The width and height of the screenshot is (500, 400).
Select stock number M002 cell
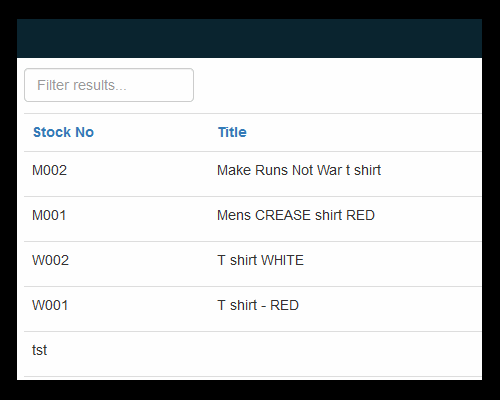coord(49,170)
